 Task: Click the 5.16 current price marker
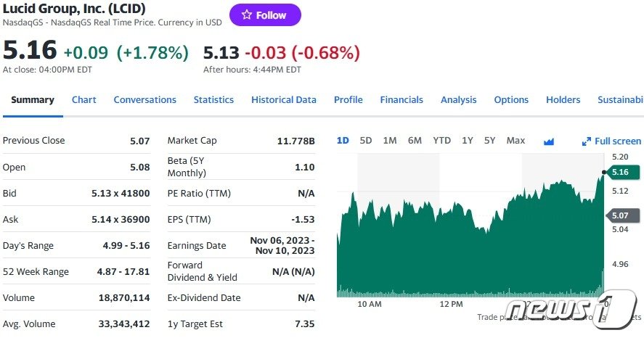624,173
